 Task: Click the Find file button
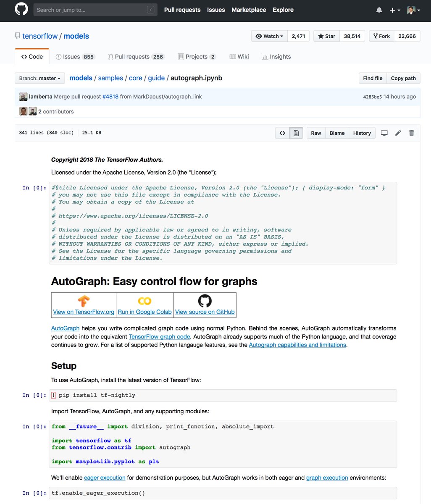point(373,78)
